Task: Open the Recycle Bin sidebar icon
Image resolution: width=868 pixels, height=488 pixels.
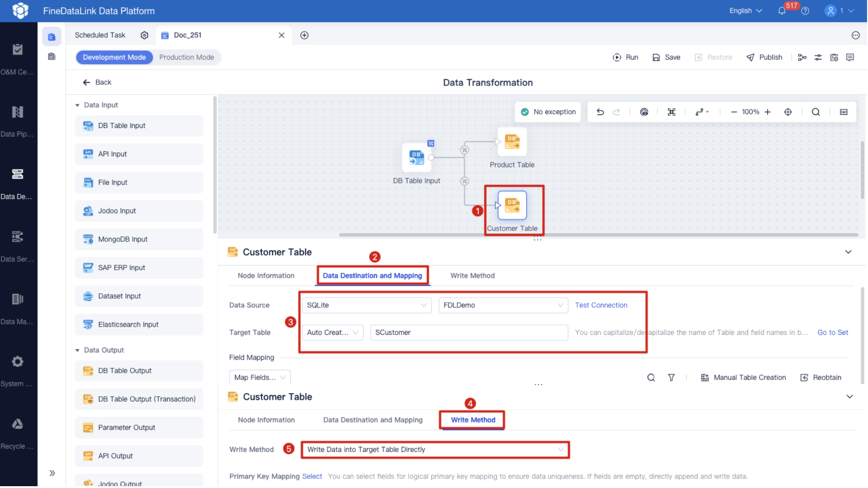Action: (17, 424)
